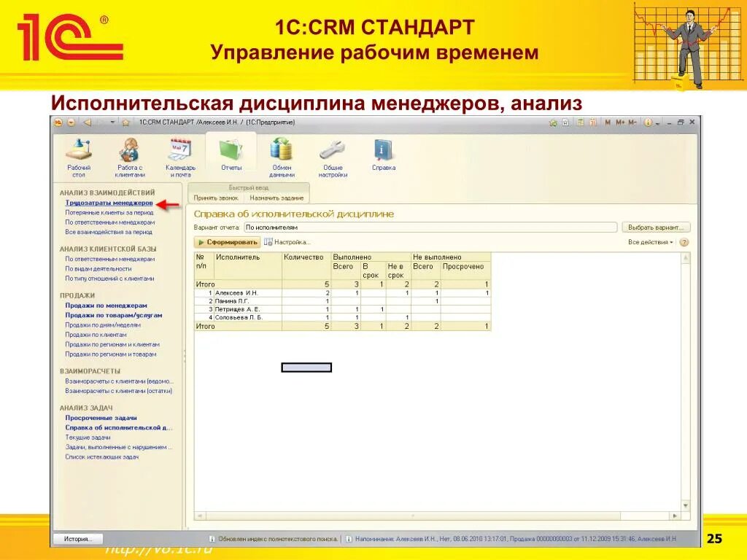Open Продажи по дням/неделям report

[102, 324]
